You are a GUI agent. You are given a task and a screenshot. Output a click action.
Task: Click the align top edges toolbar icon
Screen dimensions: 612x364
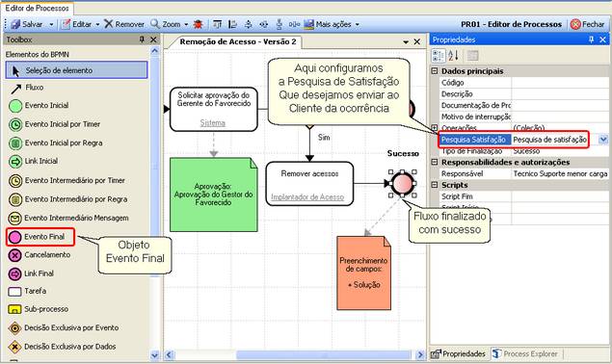tap(218, 24)
